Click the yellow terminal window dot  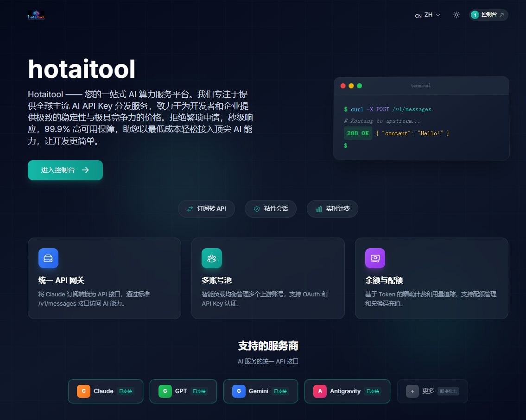point(351,86)
